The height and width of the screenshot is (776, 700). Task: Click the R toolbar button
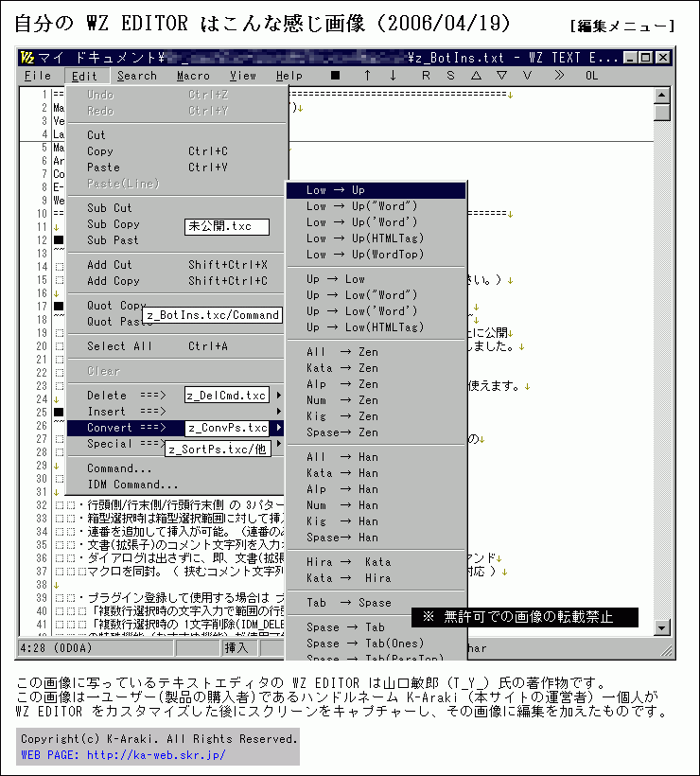426,76
